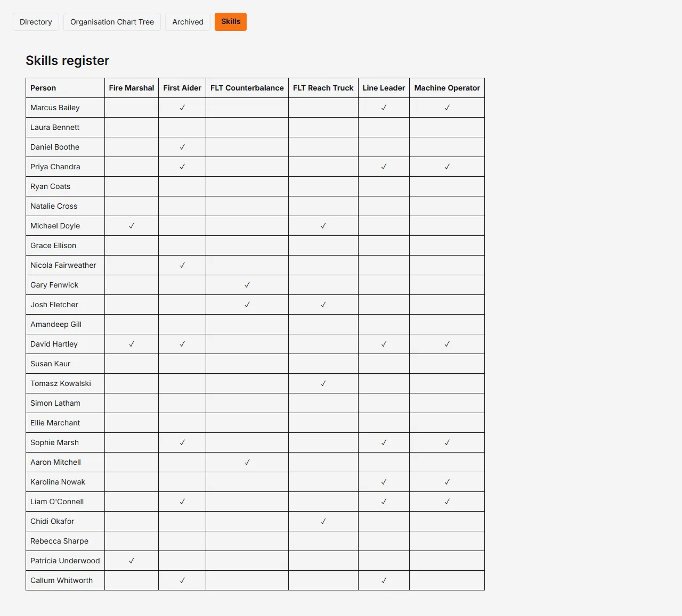682x616 pixels.
Task: Click Priya Chandra's Line Leader checkmark
Action: 384,167
